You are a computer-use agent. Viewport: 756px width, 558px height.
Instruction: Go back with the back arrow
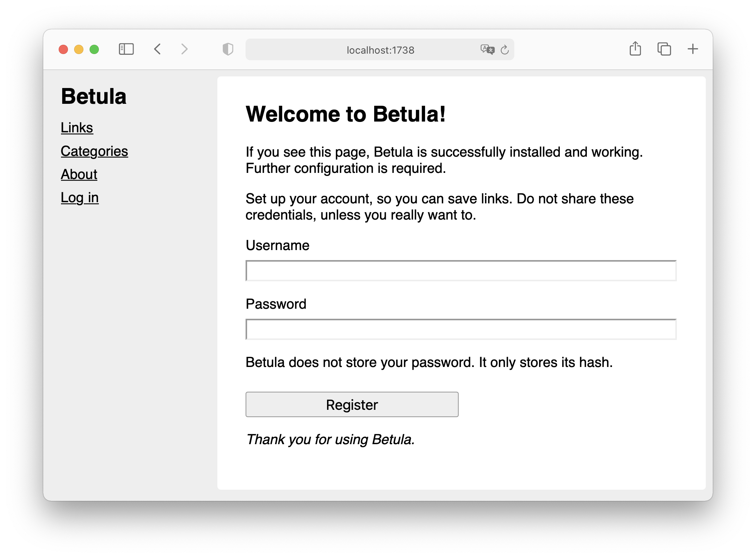[x=157, y=49]
